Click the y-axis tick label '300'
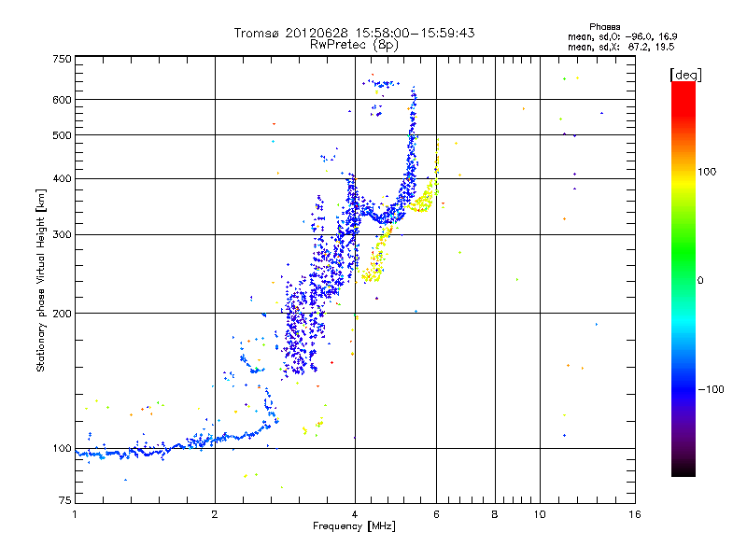747x560 pixels. (x=62, y=234)
